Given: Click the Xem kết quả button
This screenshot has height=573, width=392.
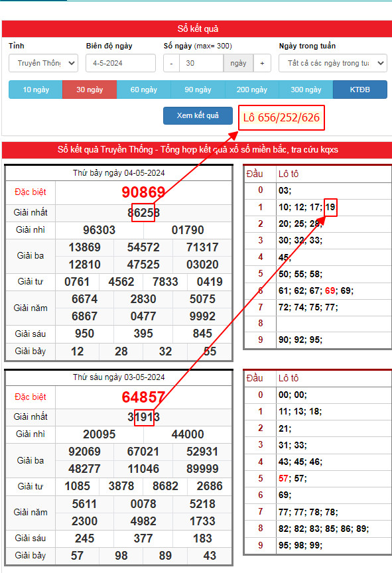Looking at the screenshot, I should [x=198, y=115].
